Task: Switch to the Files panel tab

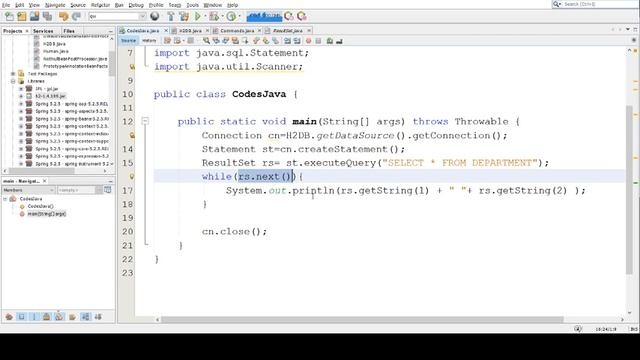Action: pos(69,31)
